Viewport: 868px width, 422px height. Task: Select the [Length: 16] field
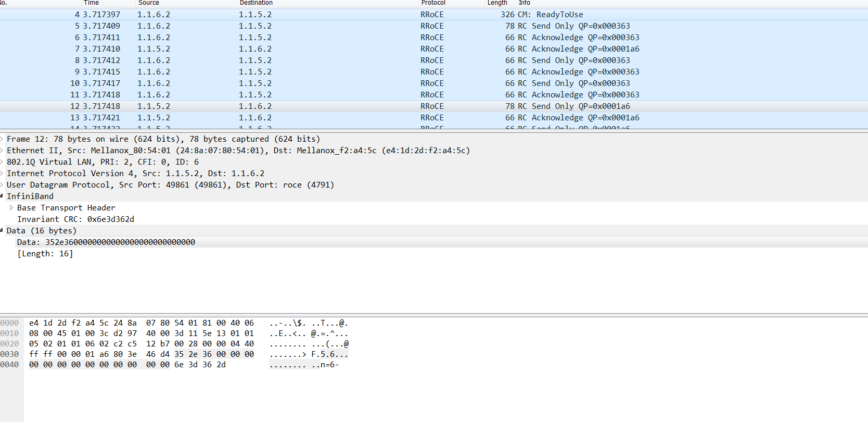45,254
